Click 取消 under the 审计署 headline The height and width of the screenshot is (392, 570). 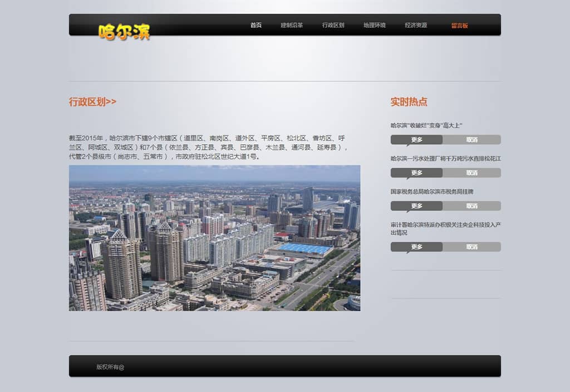(471, 247)
